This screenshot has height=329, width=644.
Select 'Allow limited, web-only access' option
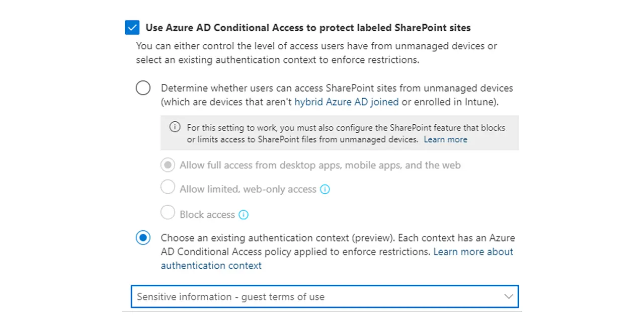coord(168,187)
